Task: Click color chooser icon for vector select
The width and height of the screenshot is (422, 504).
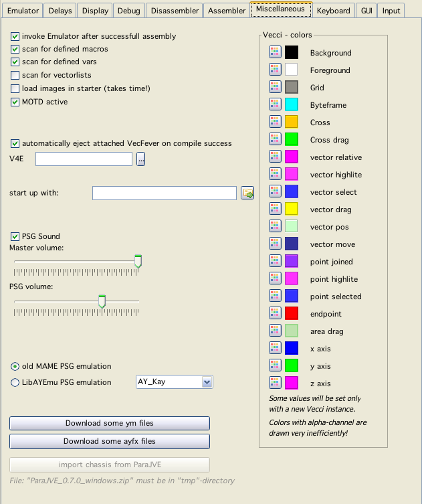Action: tap(275, 191)
